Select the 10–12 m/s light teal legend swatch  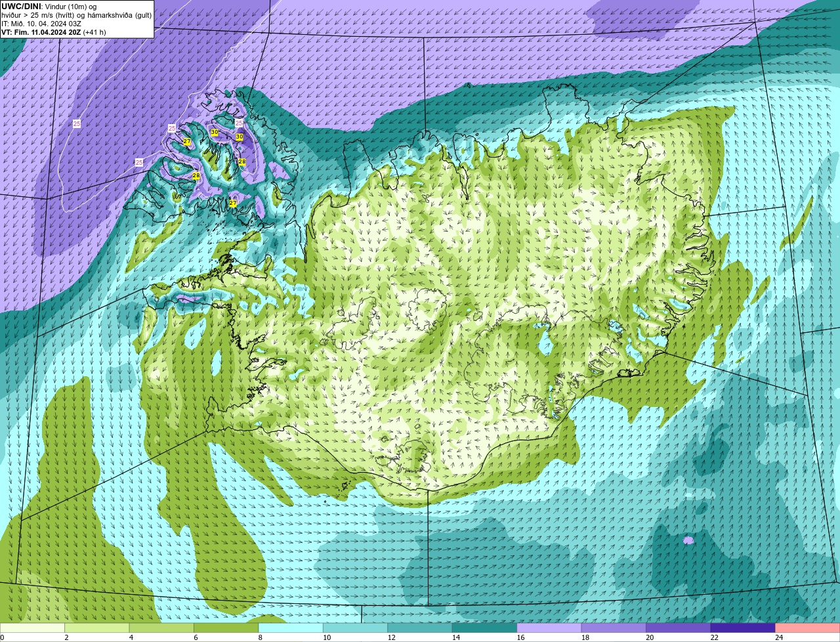(x=355, y=628)
